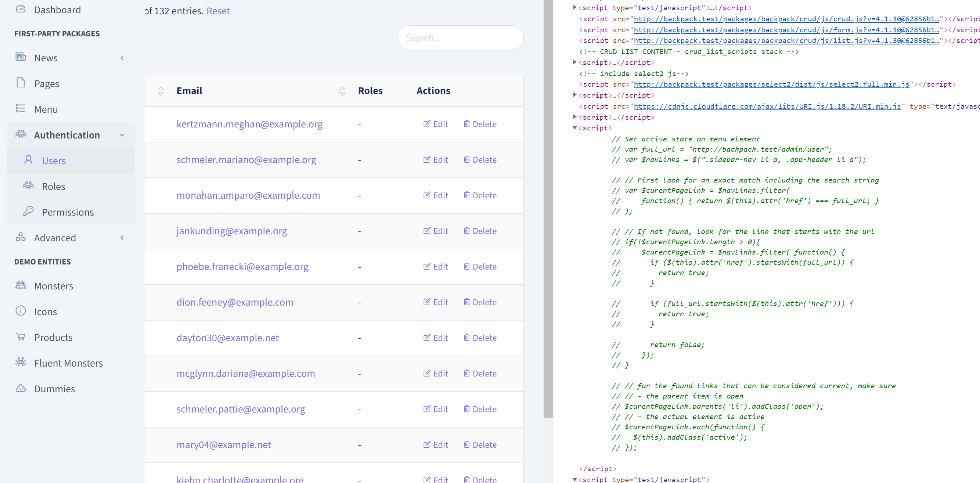Click the Dummies cloud icon
The height and width of the screenshot is (483, 980).
click(x=21, y=388)
